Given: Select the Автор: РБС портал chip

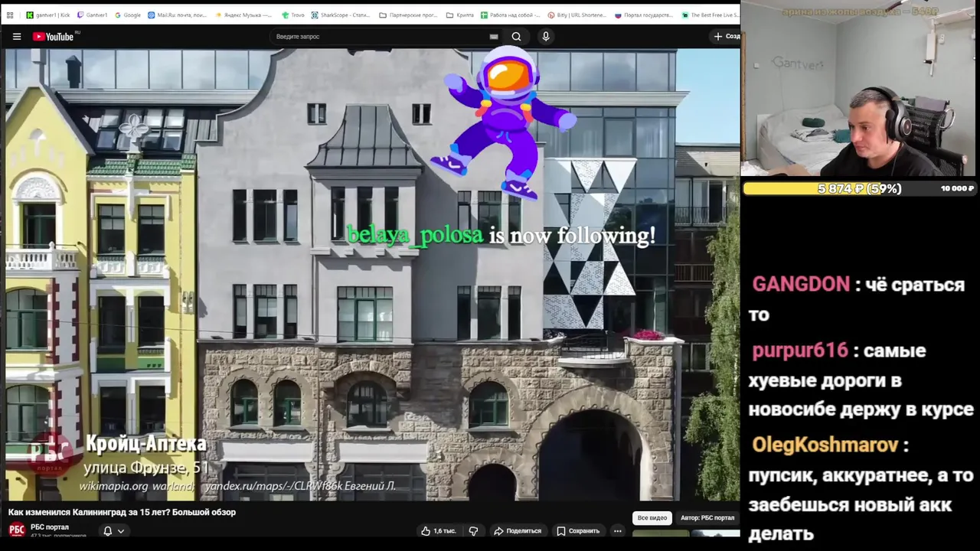Looking at the screenshot, I should [707, 518].
